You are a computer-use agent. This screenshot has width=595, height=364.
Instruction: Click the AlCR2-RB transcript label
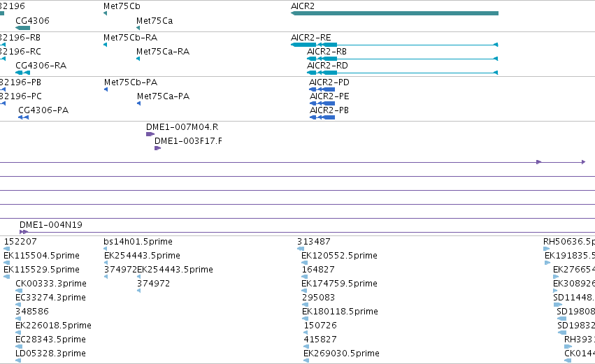coord(327,52)
